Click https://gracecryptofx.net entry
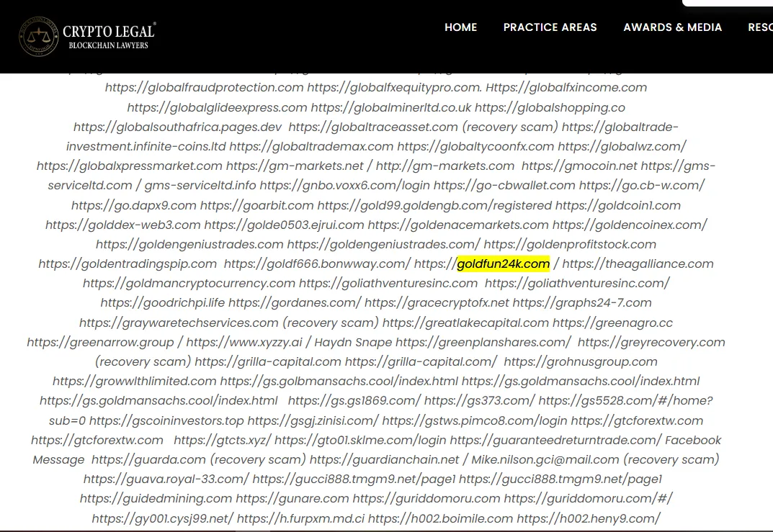The height and width of the screenshot is (532, 773). [x=437, y=302]
